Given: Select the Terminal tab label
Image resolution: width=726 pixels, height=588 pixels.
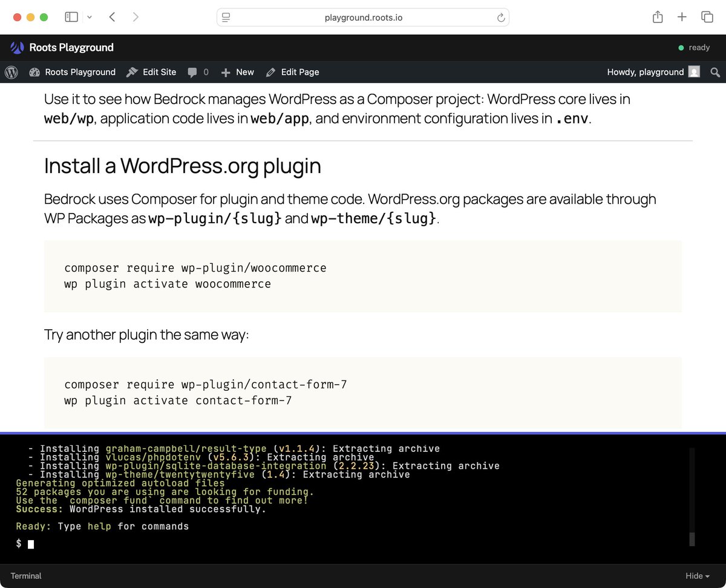Looking at the screenshot, I should 26,576.
